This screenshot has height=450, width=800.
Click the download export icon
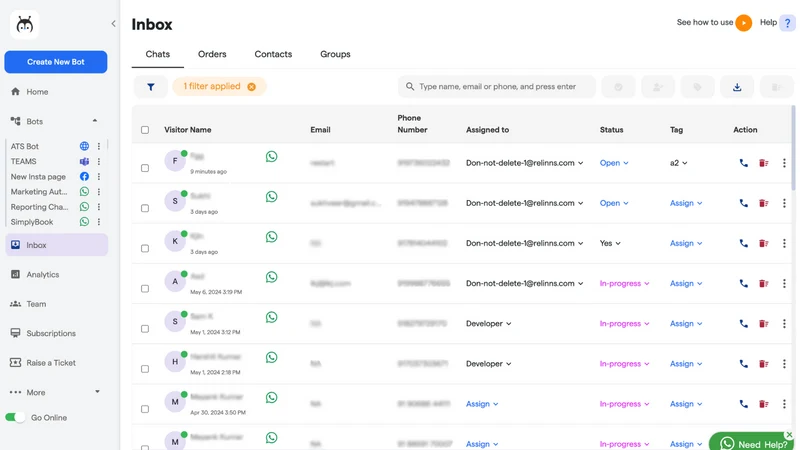pos(737,87)
